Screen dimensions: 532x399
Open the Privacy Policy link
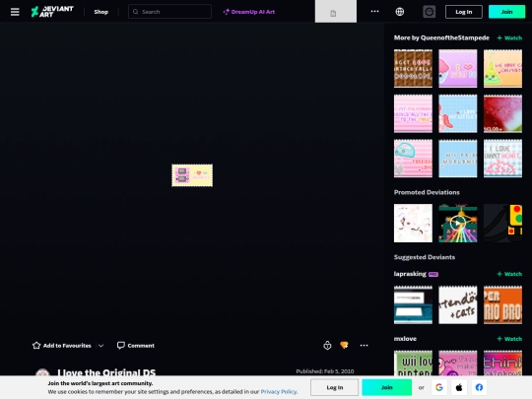[279, 391]
